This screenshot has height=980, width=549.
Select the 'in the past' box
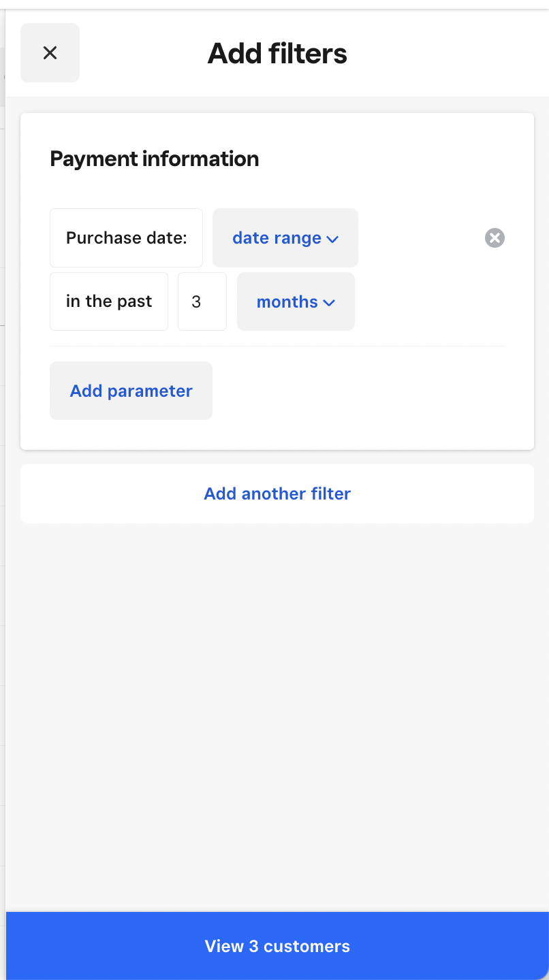pyautogui.click(x=109, y=301)
